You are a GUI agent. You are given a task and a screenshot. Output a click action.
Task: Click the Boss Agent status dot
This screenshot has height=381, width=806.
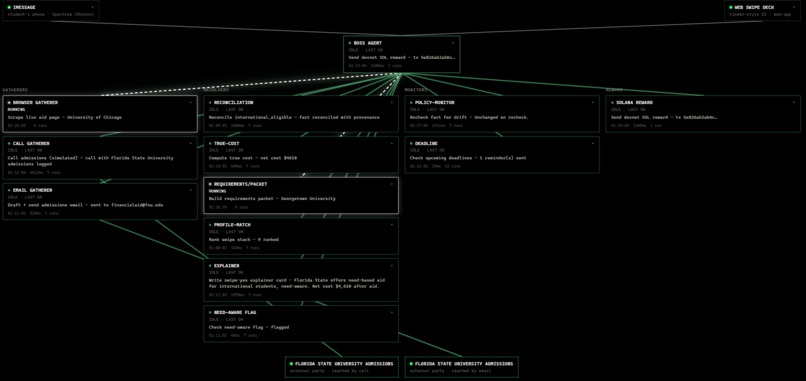pyautogui.click(x=350, y=43)
